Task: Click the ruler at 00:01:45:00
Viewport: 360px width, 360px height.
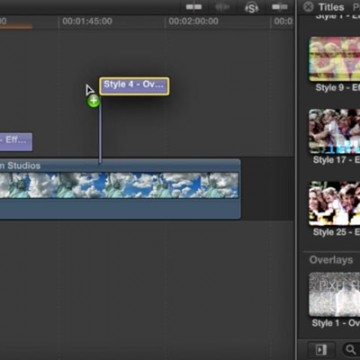Action: [87, 21]
